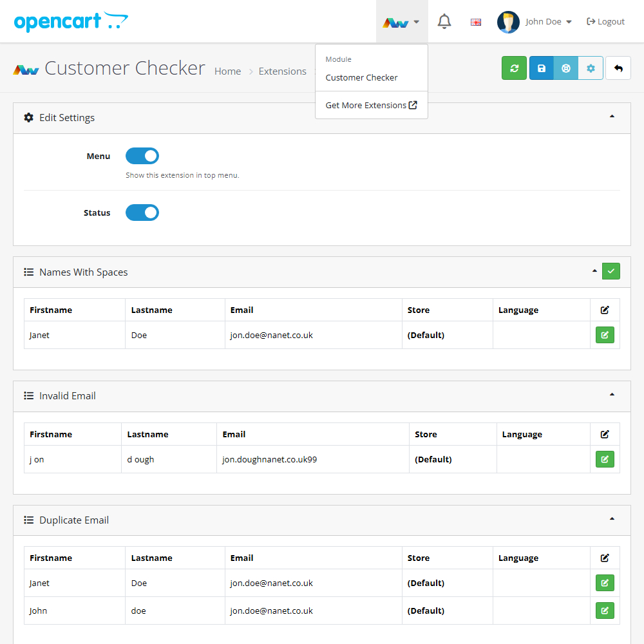
Task: Toggle the Status switch
Action: click(142, 213)
